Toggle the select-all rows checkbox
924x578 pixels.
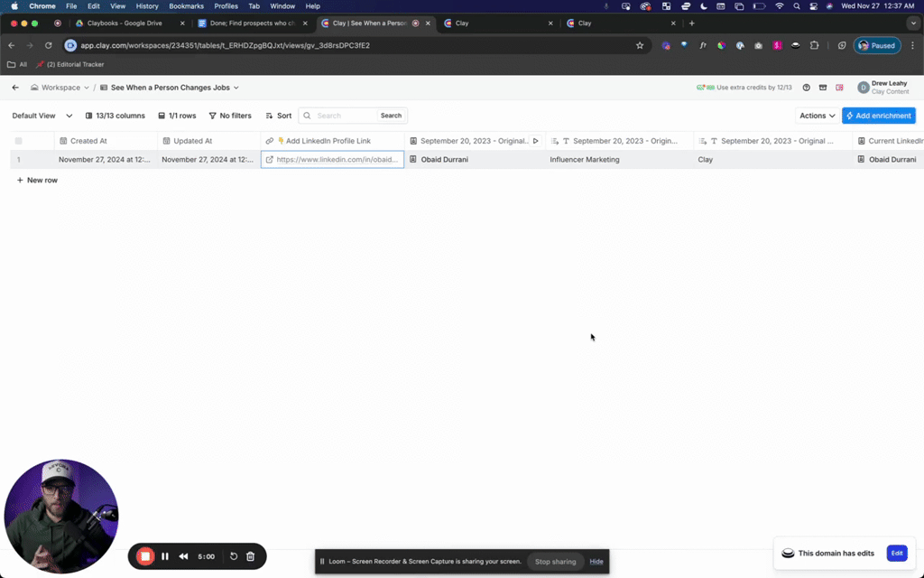(19, 141)
